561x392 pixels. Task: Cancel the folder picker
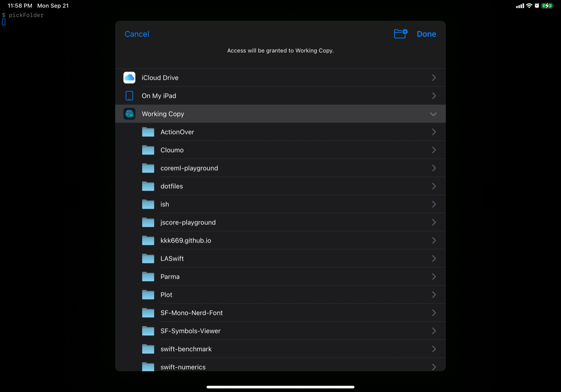tap(137, 34)
